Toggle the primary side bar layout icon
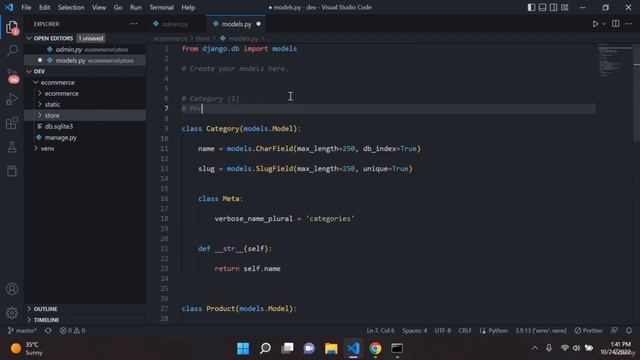 point(531,7)
